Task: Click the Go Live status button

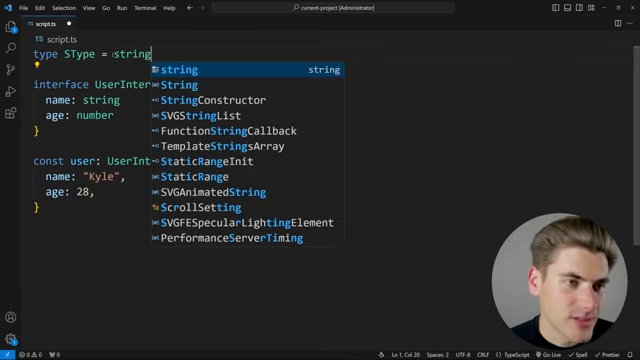Action: tap(548, 355)
